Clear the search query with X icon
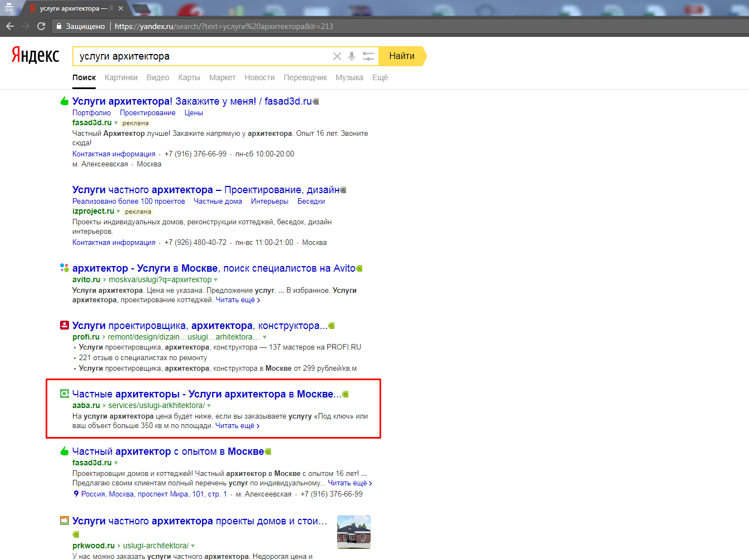Screen dimensions: 749x560 [x=337, y=56]
